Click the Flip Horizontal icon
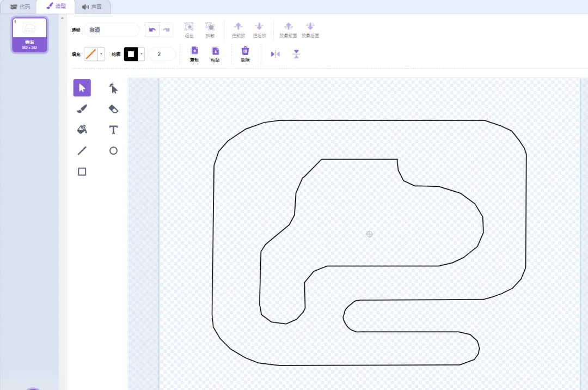Viewport: 588px width, 390px height. (275, 54)
